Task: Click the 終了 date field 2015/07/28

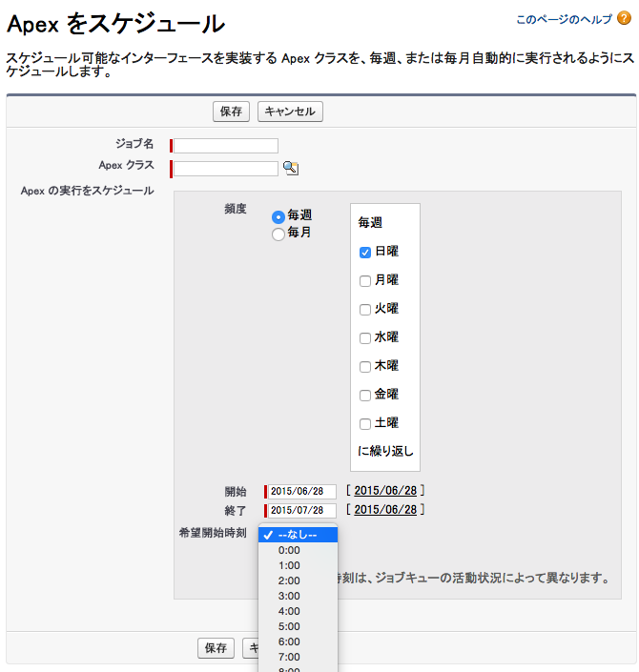Action: tap(302, 510)
